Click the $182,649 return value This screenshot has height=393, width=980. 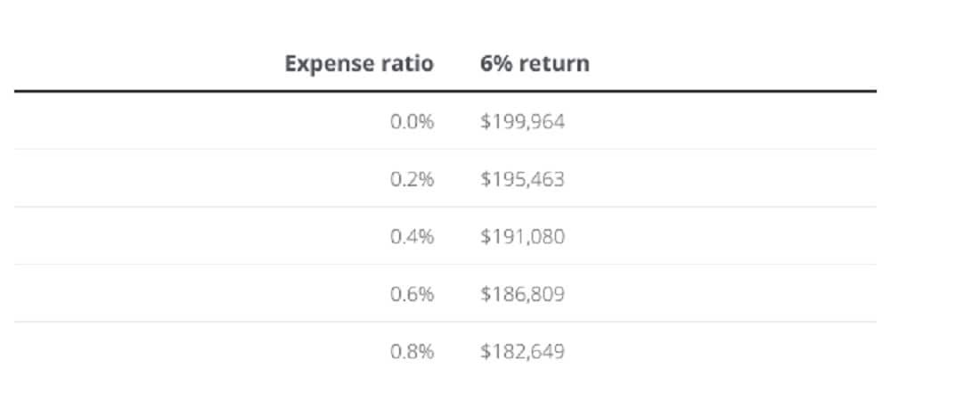point(522,352)
